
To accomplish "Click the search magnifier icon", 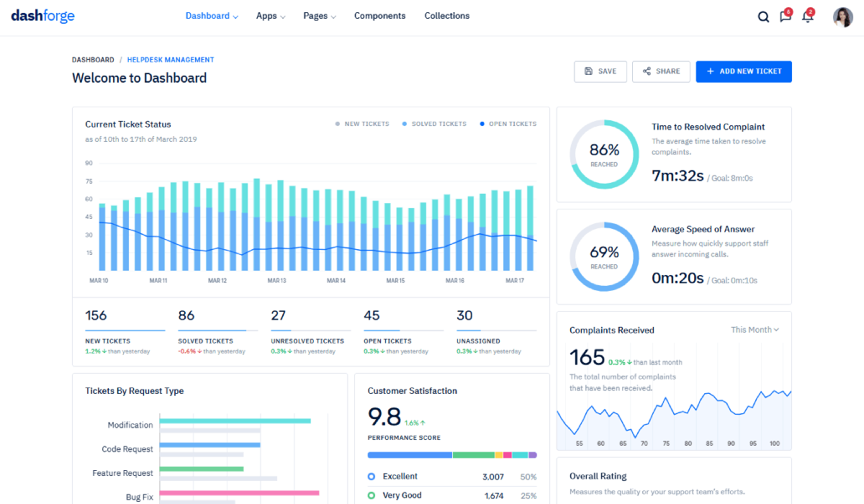I will point(763,17).
